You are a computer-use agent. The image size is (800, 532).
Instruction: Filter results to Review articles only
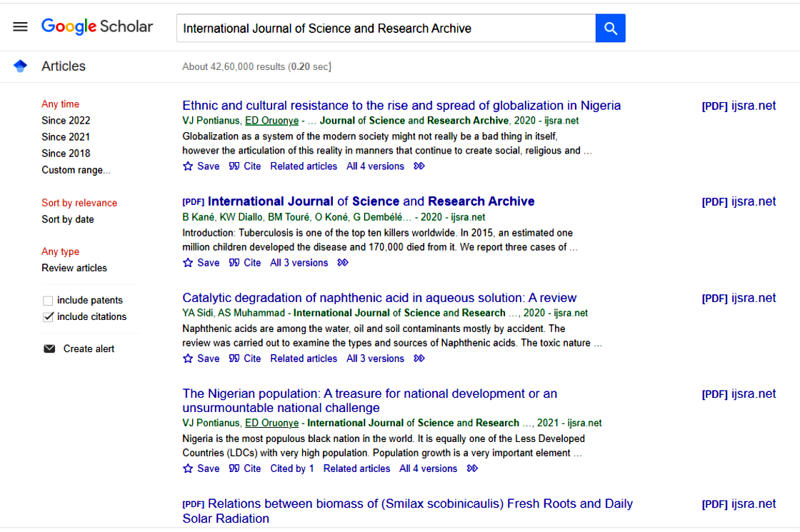(74, 268)
